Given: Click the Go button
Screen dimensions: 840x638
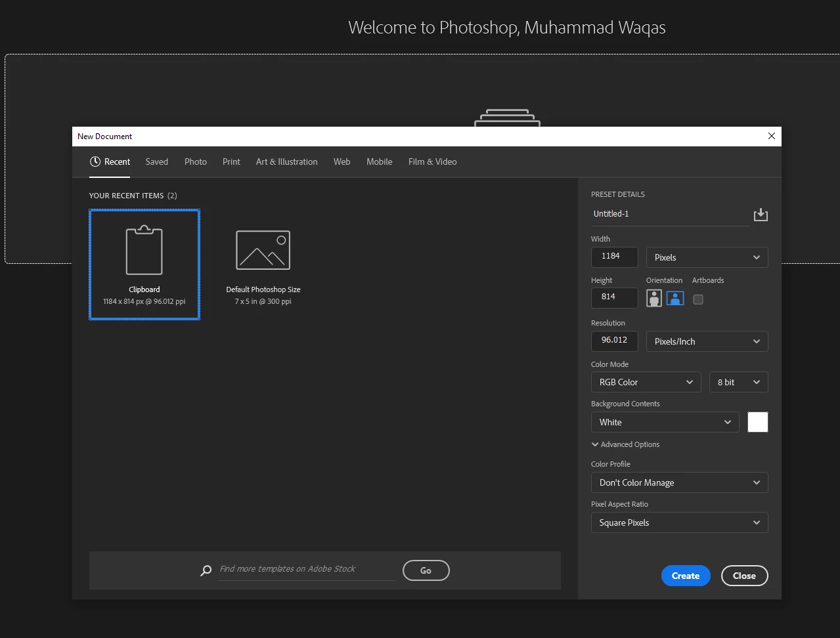Looking at the screenshot, I should coord(426,570).
